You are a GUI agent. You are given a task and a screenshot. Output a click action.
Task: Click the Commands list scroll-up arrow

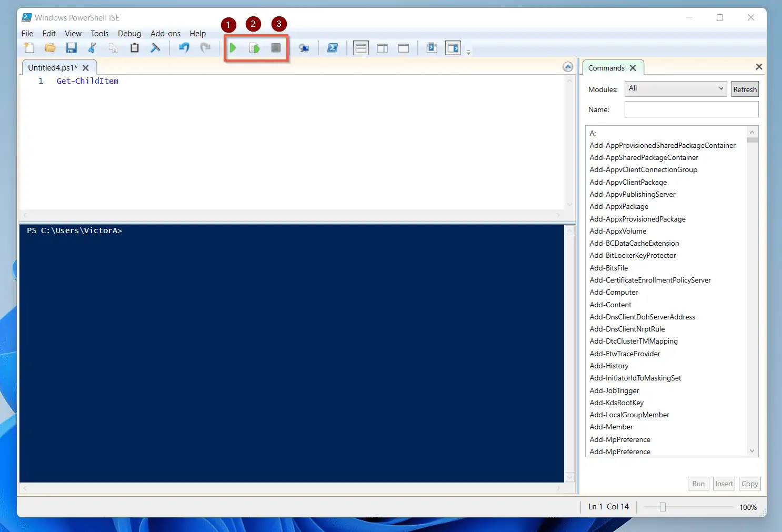752,132
